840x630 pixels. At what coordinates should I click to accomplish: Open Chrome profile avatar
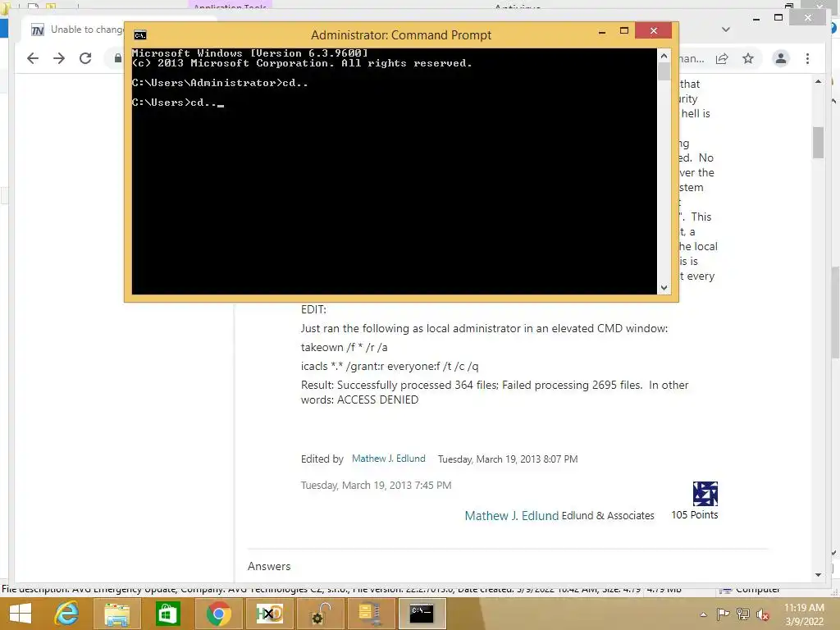[x=781, y=58]
